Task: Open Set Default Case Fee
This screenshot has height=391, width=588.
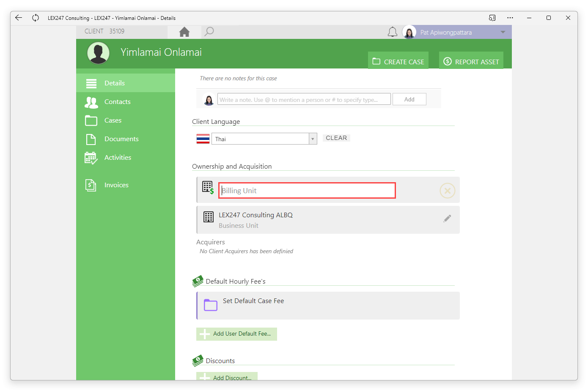Action: click(x=328, y=306)
